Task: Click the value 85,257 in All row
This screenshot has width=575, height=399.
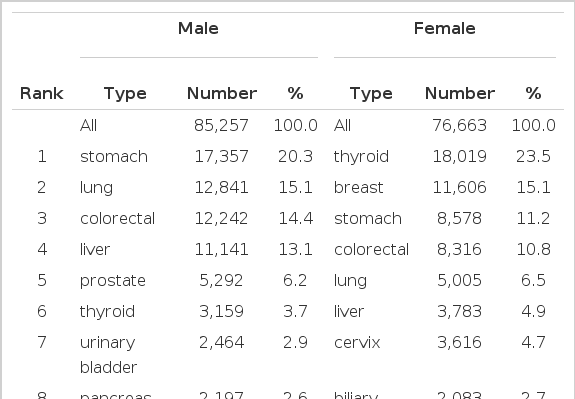Action: (x=221, y=126)
